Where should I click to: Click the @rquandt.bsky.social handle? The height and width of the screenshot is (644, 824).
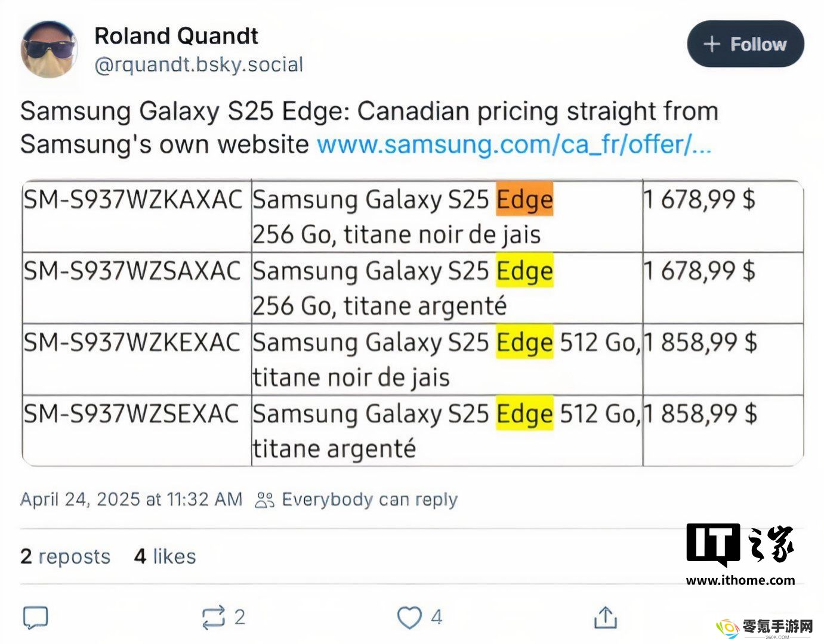pos(199,64)
